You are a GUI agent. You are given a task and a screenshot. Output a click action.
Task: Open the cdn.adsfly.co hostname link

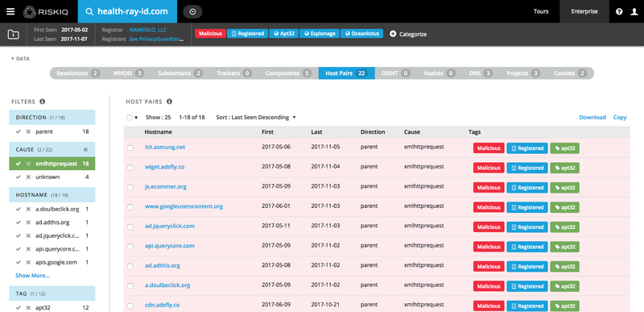tap(163, 305)
